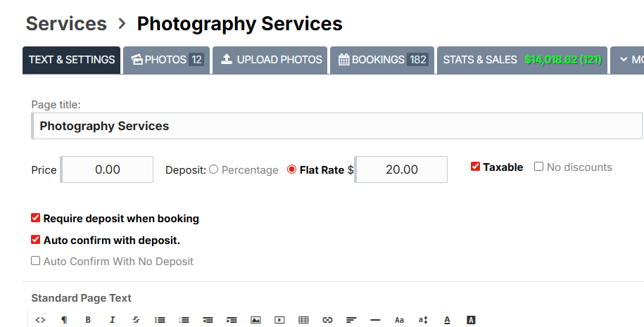The image size is (644, 327).
Task: Open the Upload Photos tab
Action: tap(270, 60)
